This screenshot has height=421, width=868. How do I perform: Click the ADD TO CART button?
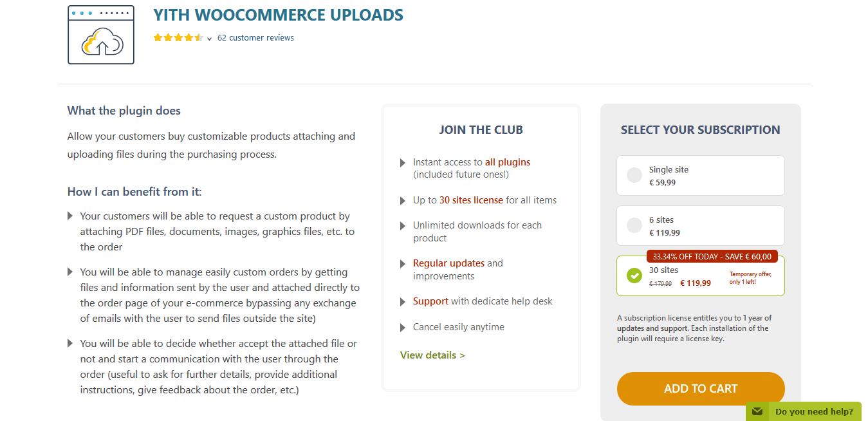pyautogui.click(x=701, y=389)
